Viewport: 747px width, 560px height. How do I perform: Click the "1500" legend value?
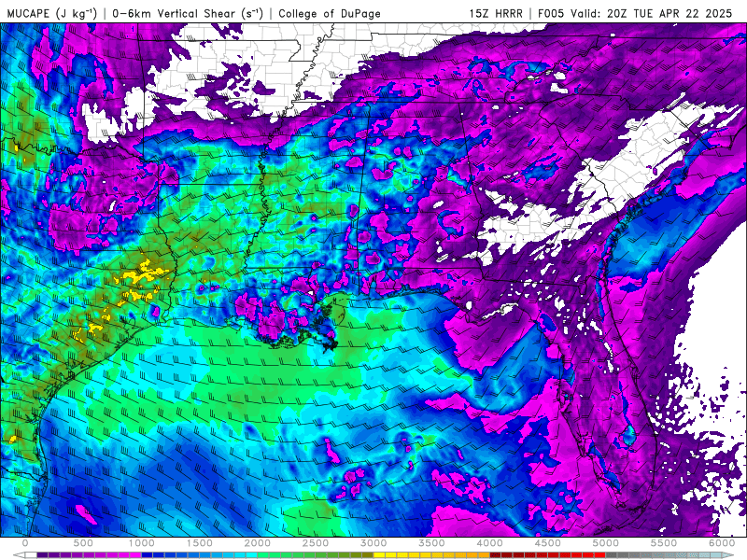click(x=200, y=543)
